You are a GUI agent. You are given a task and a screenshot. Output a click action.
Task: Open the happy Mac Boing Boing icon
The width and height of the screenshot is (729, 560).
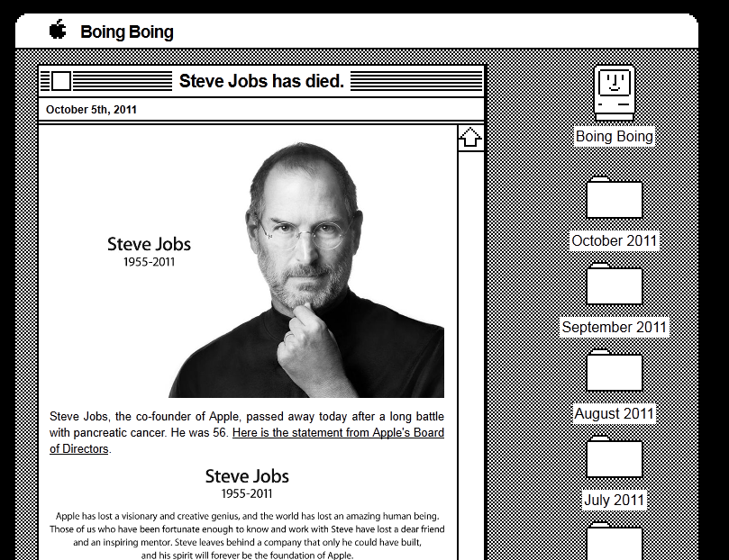(615, 93)
